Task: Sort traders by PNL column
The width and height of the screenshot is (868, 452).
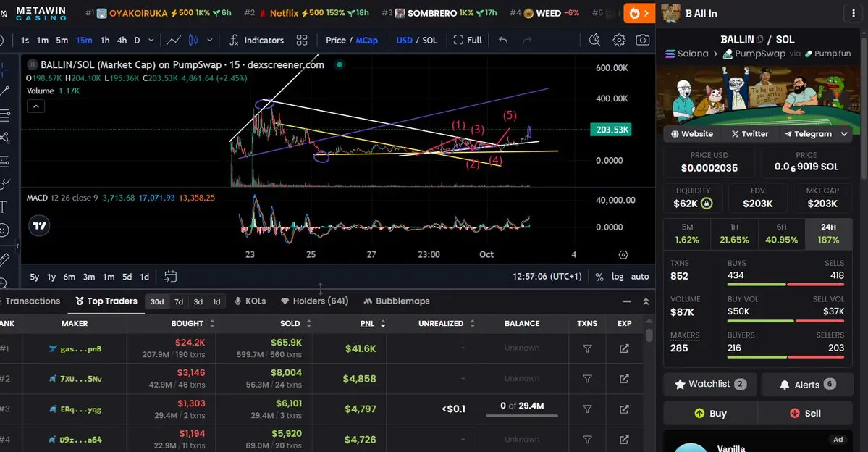Action: coord(373,324)
